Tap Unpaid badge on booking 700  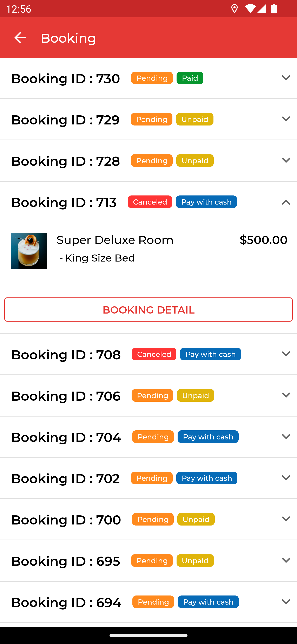click(x=196, y=519)
